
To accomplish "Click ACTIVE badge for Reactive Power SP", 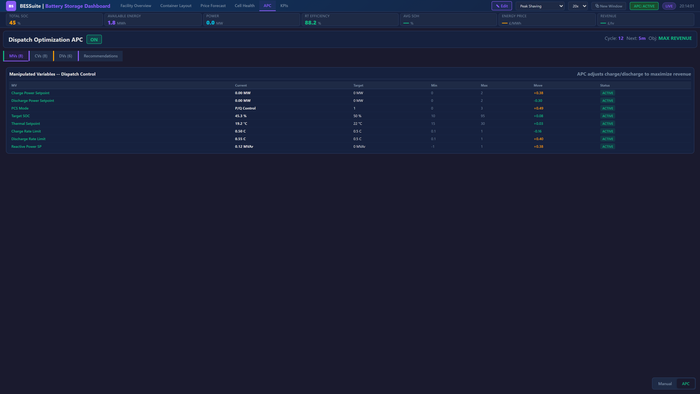I will (607, 146).
